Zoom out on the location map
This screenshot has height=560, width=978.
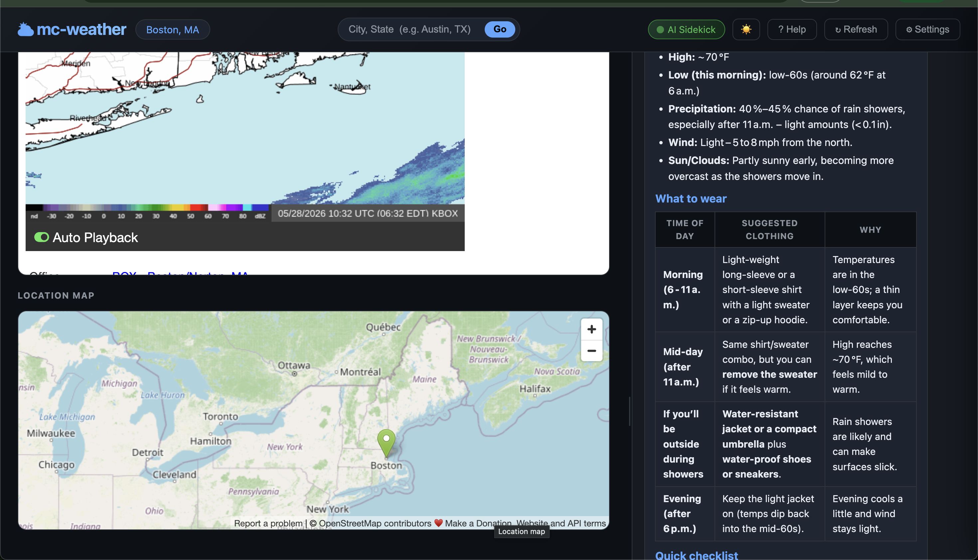591,351
